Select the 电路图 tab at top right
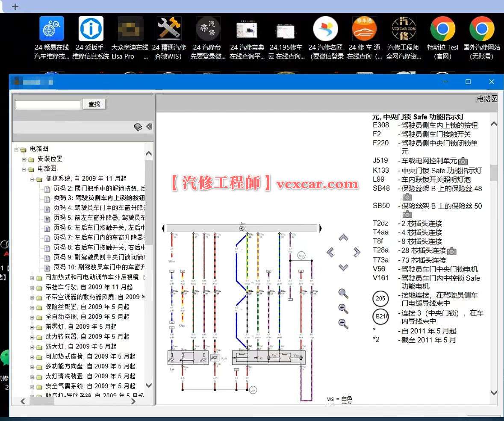The image size is (504, 421). coord(488,99)
